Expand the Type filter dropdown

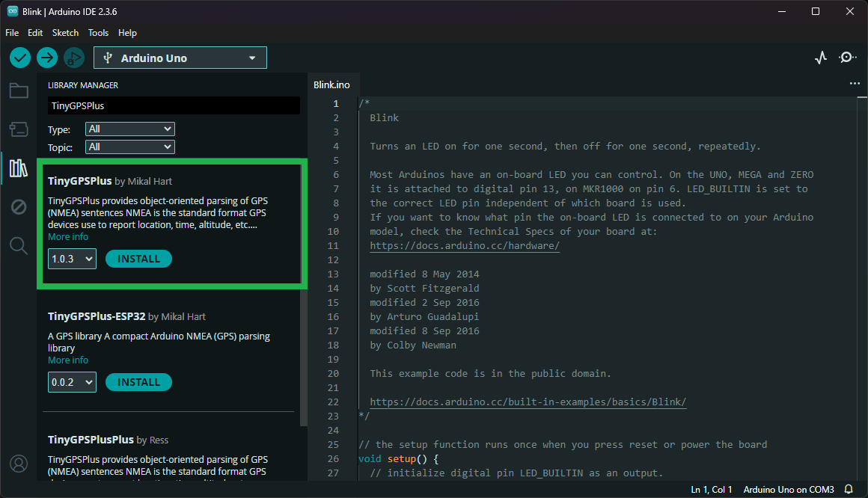(x=130, y=129)
